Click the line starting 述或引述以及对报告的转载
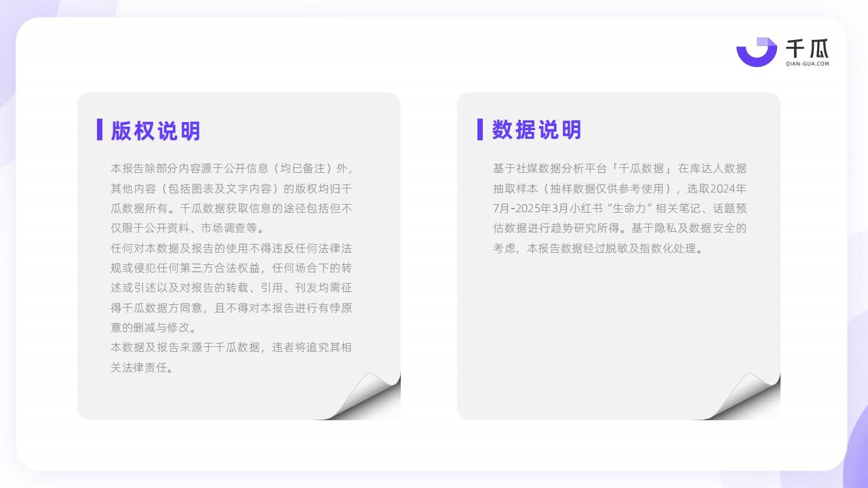 [231, 287]
